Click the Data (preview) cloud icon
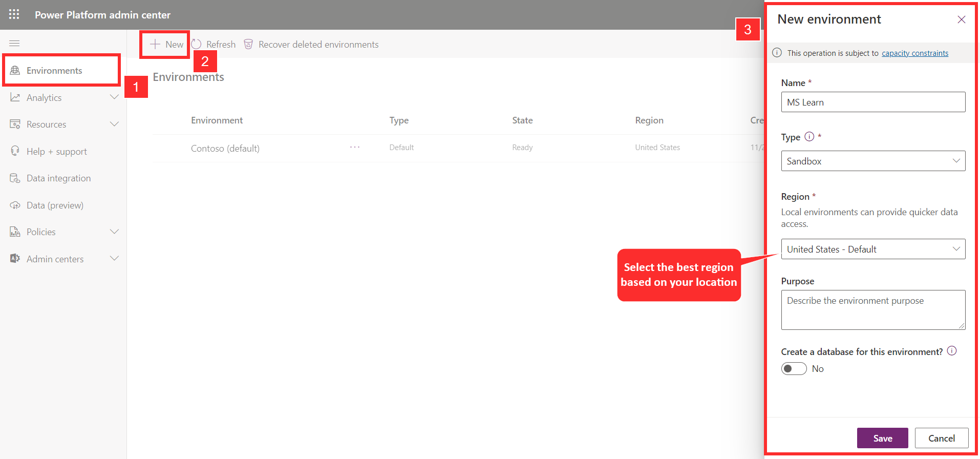980x459 pixels. (15, 205)
